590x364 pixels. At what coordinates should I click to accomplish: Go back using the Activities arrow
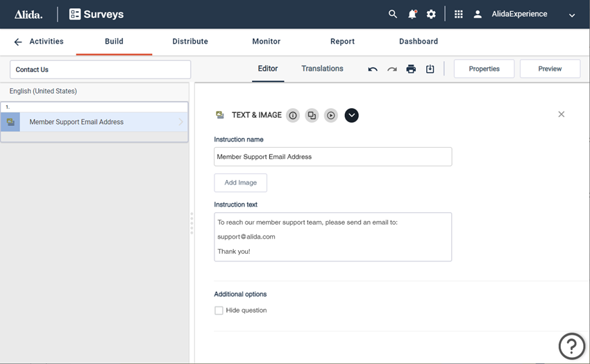[x=18, y=42]
